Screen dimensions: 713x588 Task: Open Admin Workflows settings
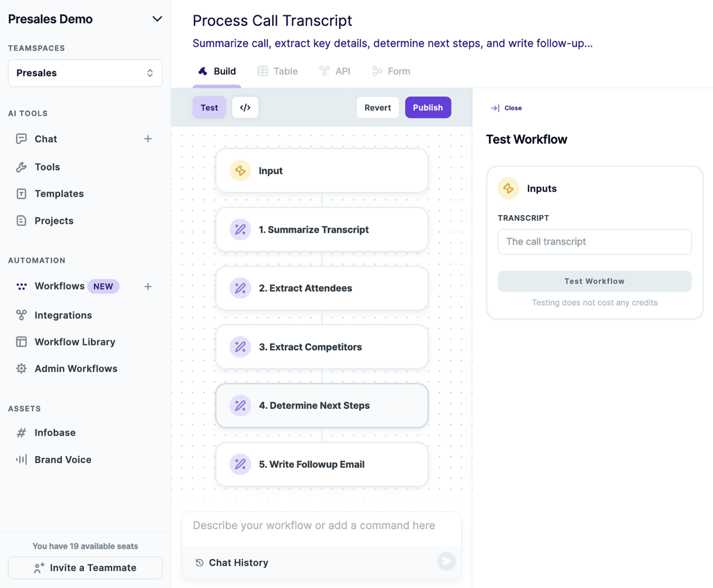point(76,369)
